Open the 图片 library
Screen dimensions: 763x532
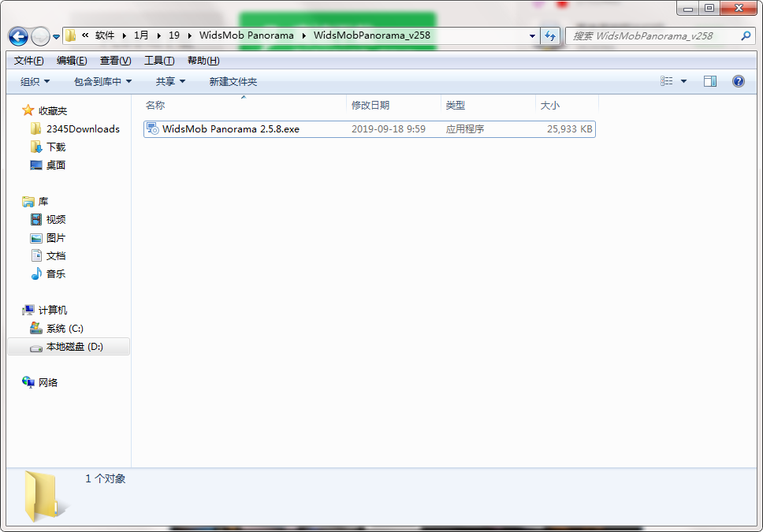(x=55, y=238)
